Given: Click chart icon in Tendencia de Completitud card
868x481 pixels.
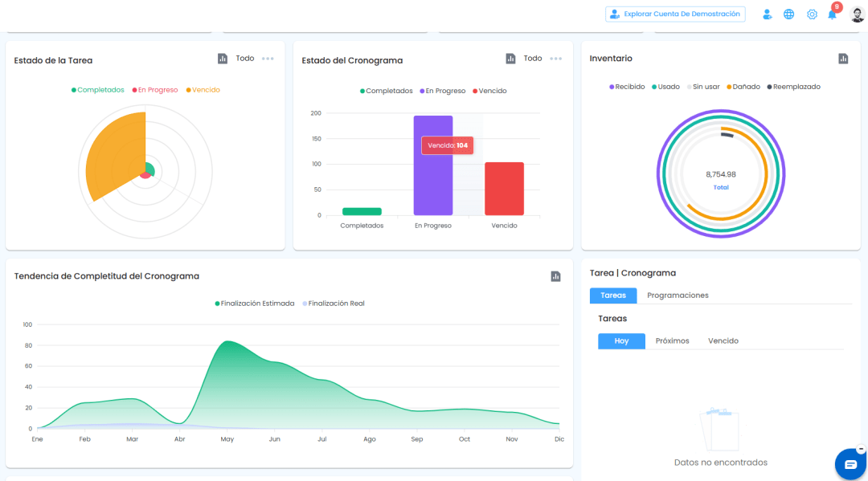Looking at the screenshot, I should coord(556,276).
